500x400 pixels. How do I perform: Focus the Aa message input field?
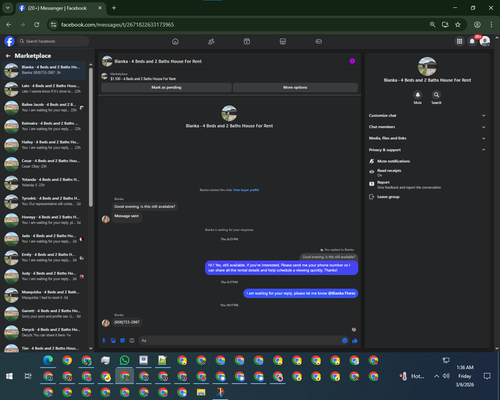click(x=239, y=340)
